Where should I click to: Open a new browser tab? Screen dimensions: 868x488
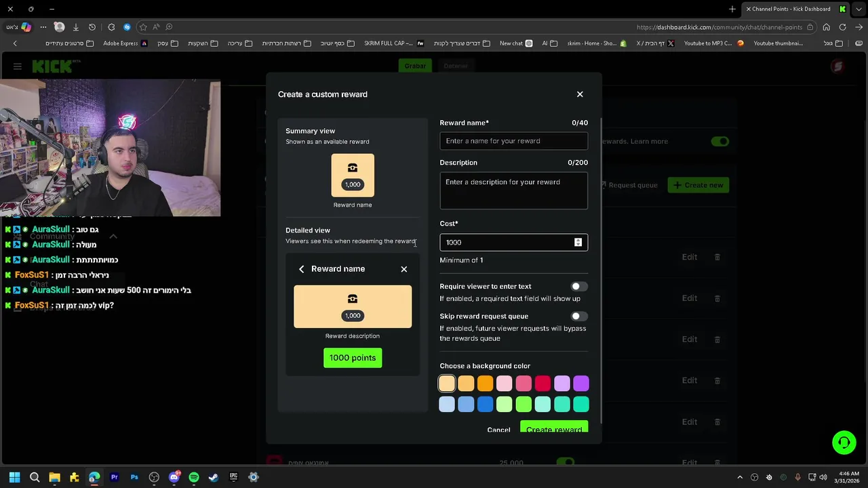click(x=732, y=9)
